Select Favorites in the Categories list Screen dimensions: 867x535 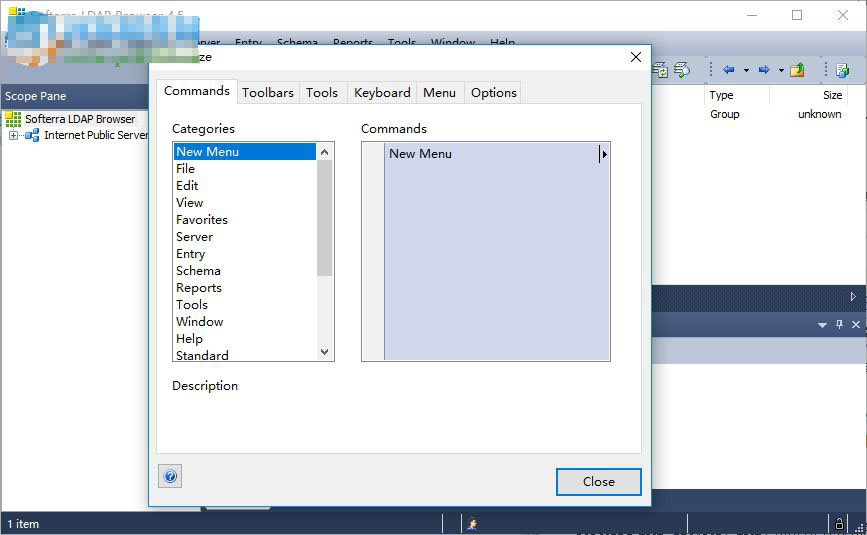tap(202, 220)
